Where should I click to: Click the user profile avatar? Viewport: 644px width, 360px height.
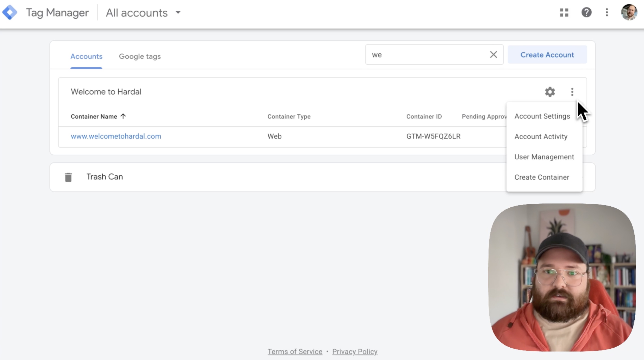[629, 12]
